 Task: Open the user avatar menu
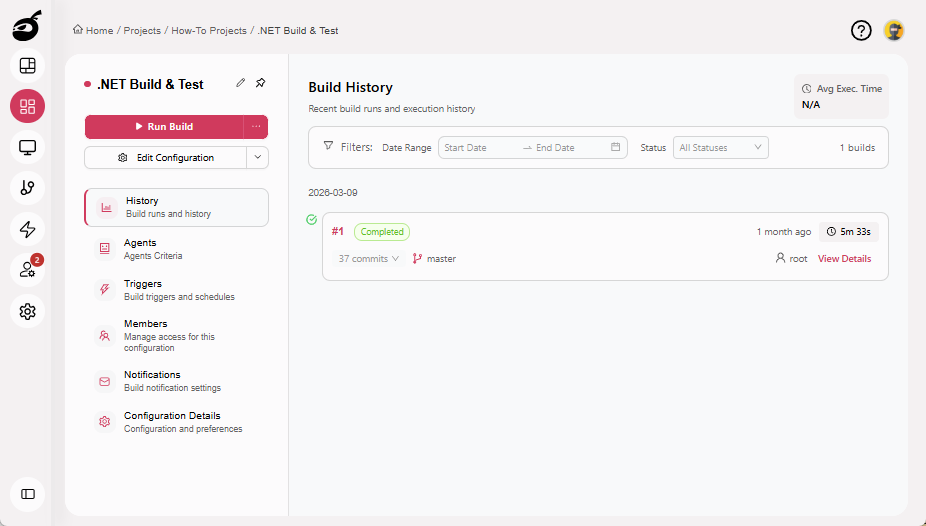pyautogui.click(x=894, y=30)
